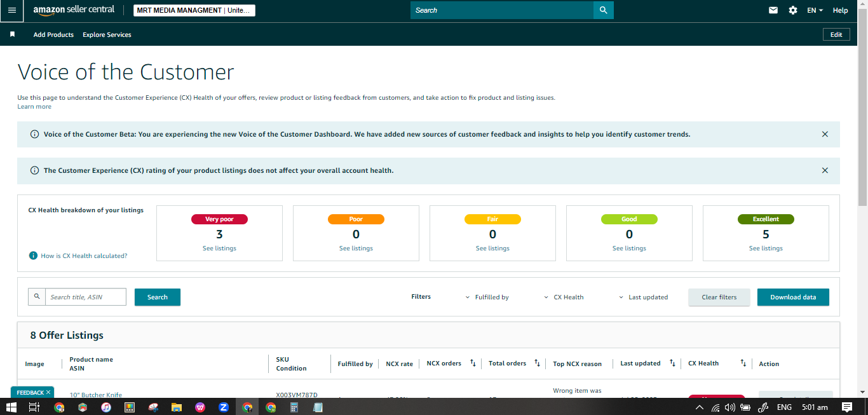Open WPS Office from the taskbar
868x415 pixels.
click(x=200, y=407)
